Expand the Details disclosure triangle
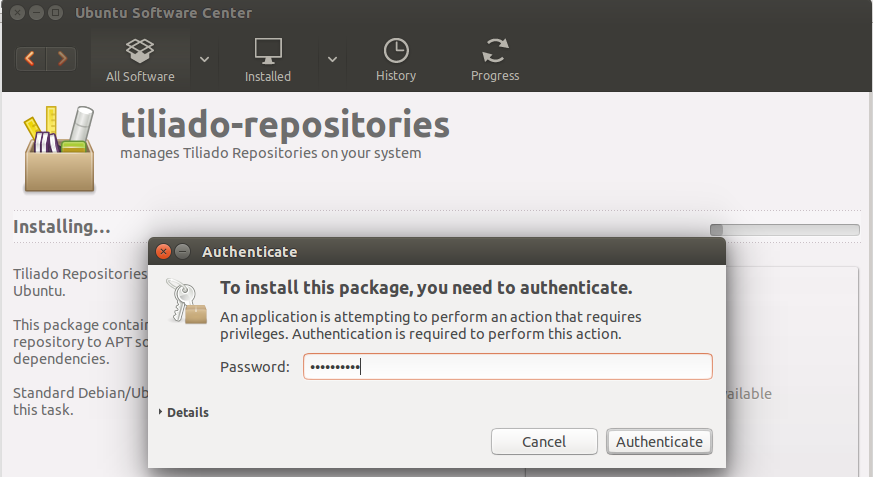Screen dimensions: 873x477 160,412
